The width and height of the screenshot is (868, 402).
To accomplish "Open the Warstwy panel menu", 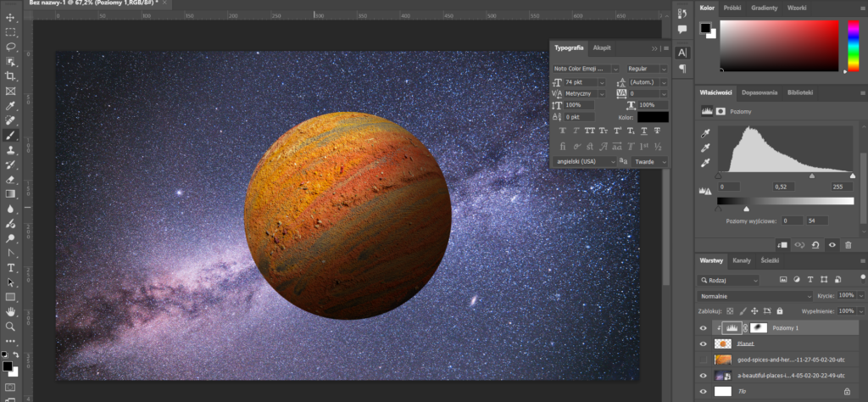I will tap(862, 260).
